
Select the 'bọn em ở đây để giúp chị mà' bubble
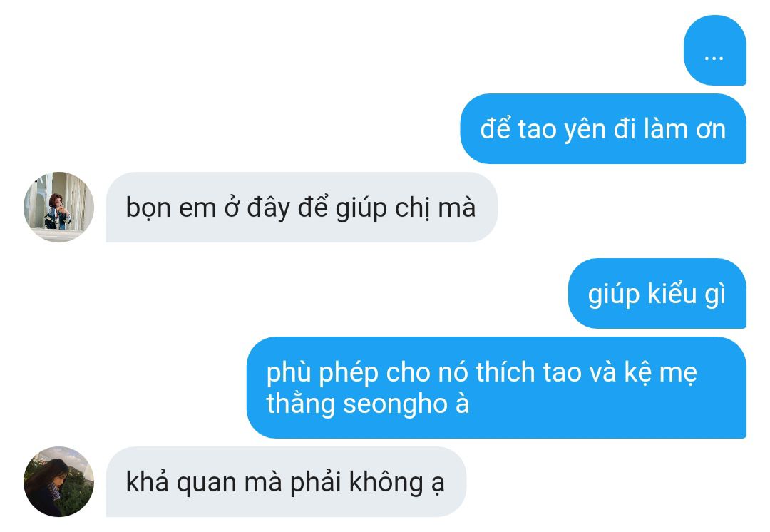coord(302,207)
